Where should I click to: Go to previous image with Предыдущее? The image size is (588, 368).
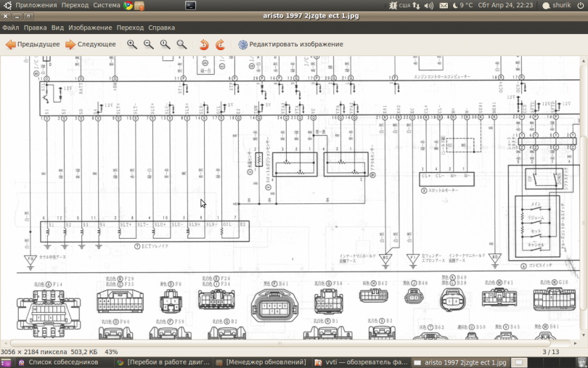click(x=33, y=44)
